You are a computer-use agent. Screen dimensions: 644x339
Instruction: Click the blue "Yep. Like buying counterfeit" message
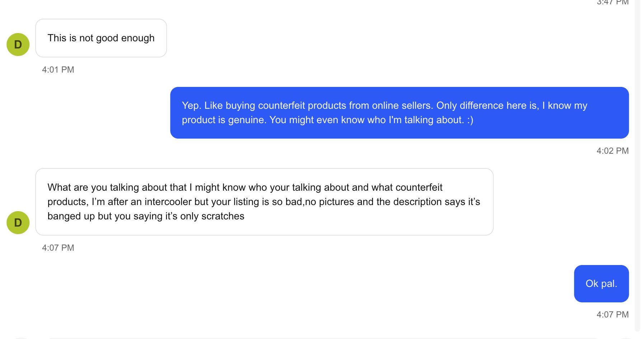400,113
